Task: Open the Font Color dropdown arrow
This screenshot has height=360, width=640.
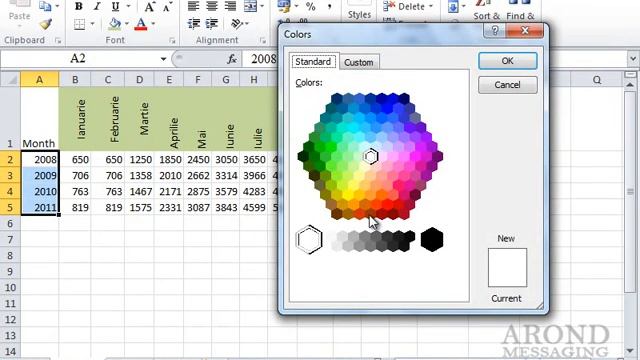Action: click(153, 24)
